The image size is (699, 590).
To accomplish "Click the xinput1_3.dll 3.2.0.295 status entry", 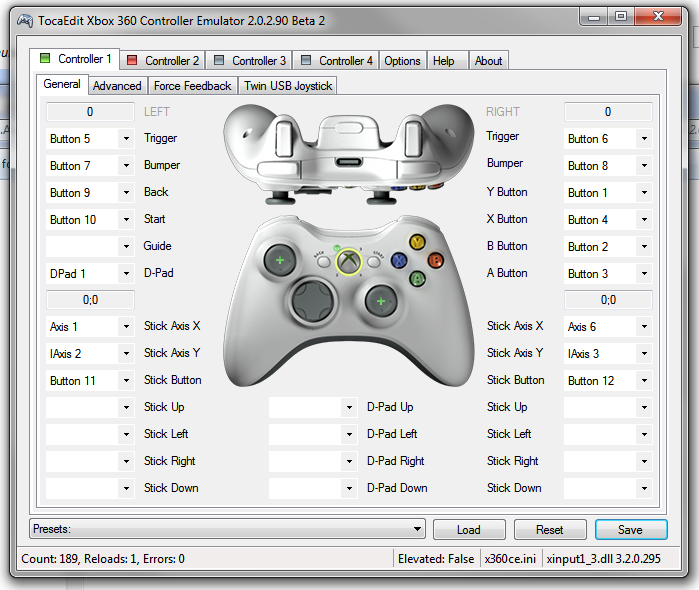I will pos(604,559).
